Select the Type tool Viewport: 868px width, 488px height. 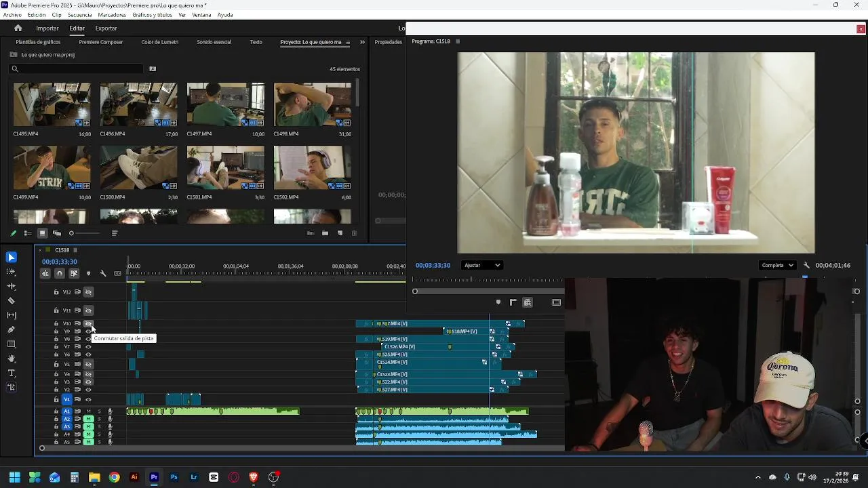point(11,373)
